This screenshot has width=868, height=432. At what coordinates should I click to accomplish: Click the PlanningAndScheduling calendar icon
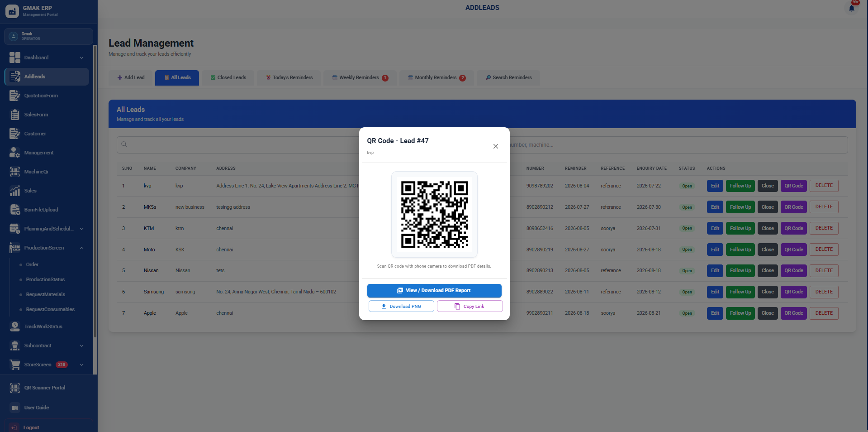pyautogui.click(x=15, y=229)
